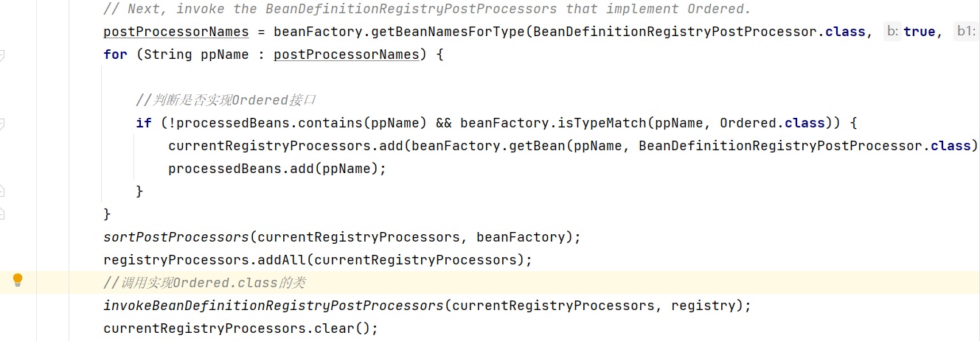
Task: Click processedBeans.add(ppName) statement
Action: pyautogui.click(x=277, y=169)
